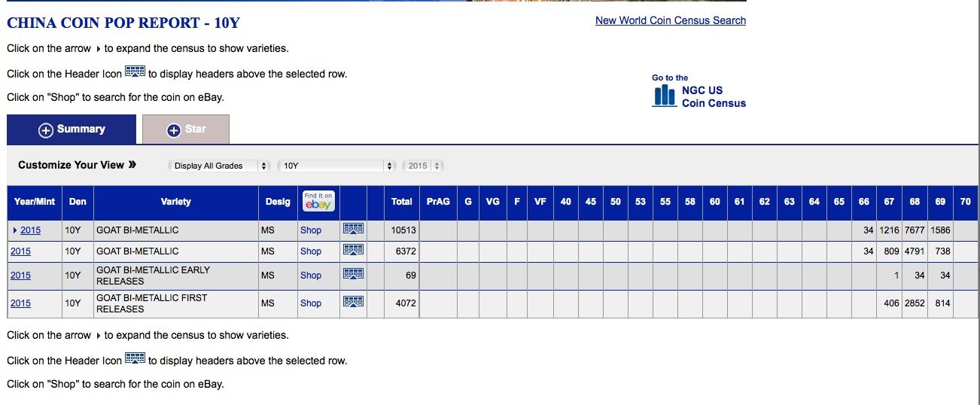
Task: Click header icon in Early Releases row
Action: pyautogui.click(x=353, y=274)
